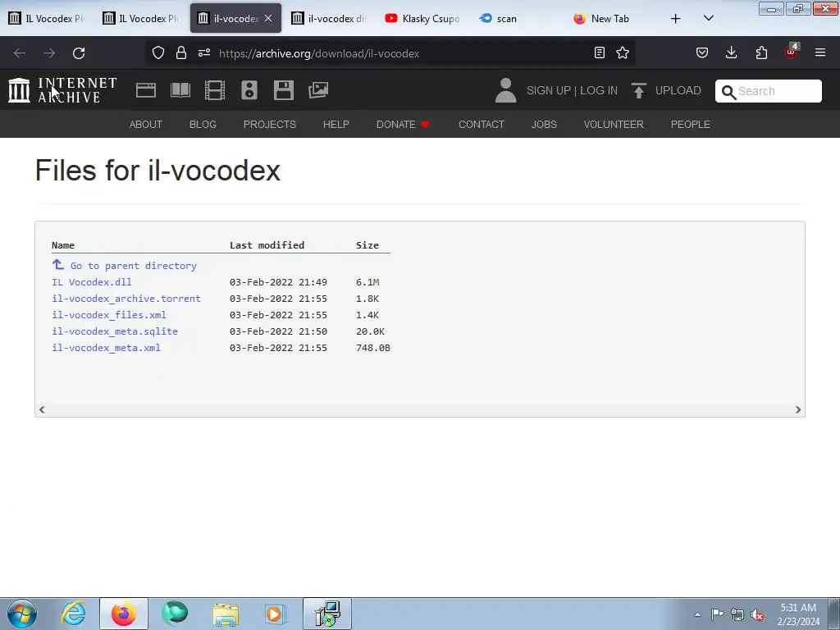Click SIGN UP link
The image size is (840, 630).
[x=549, y=90]
